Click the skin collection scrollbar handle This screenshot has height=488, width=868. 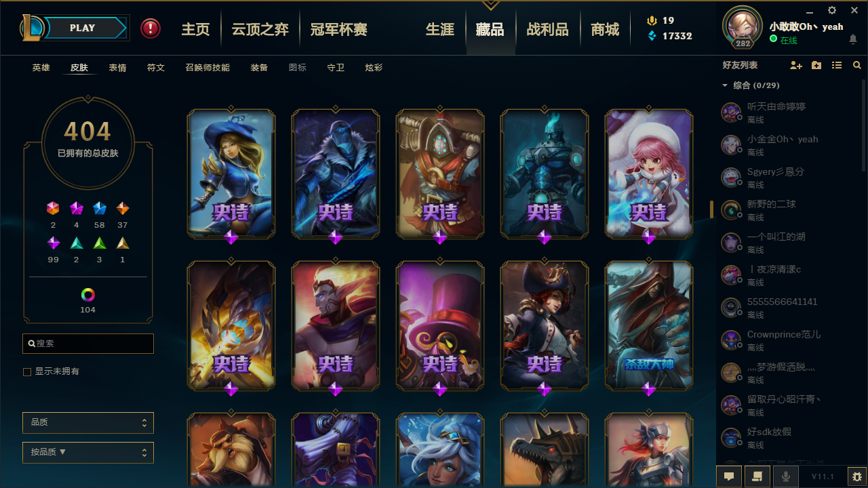coord(711,209)
